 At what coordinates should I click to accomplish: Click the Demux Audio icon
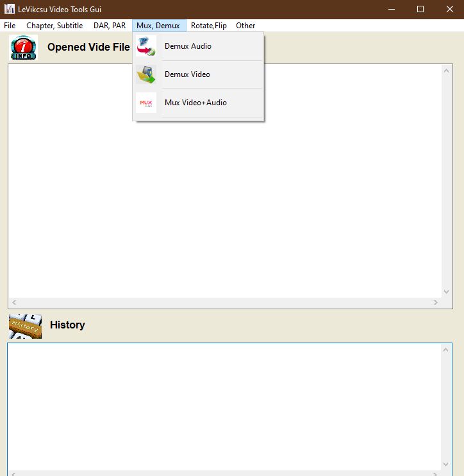tap(146, 46)
